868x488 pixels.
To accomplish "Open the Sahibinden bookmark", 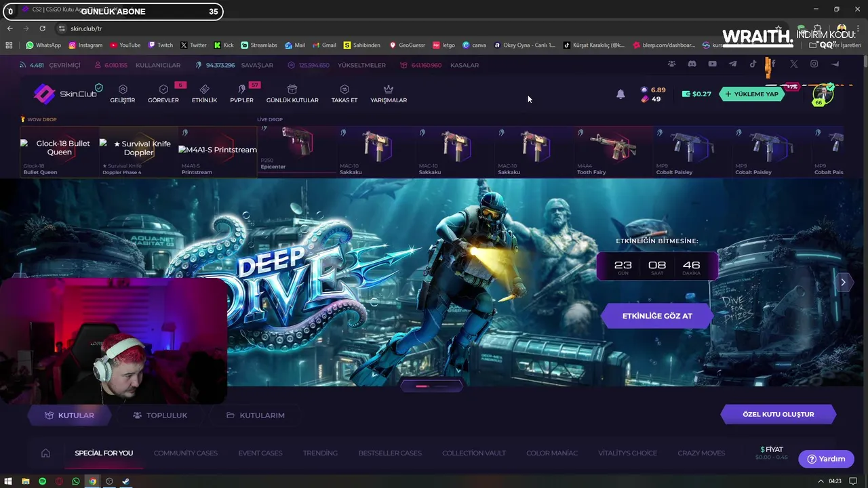I will click(362, 45).
